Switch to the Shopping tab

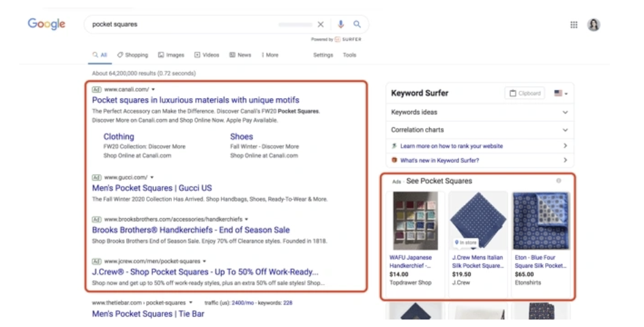click(x=132, y=55)
